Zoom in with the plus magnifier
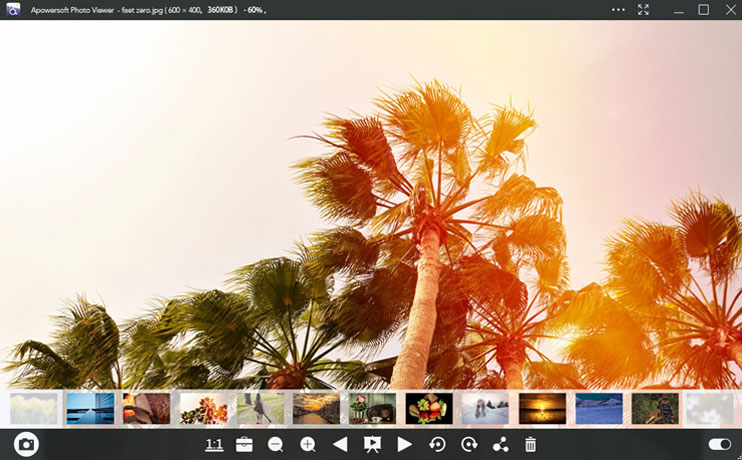This screenshot has width=742, height=460. (x=308, y=444)
